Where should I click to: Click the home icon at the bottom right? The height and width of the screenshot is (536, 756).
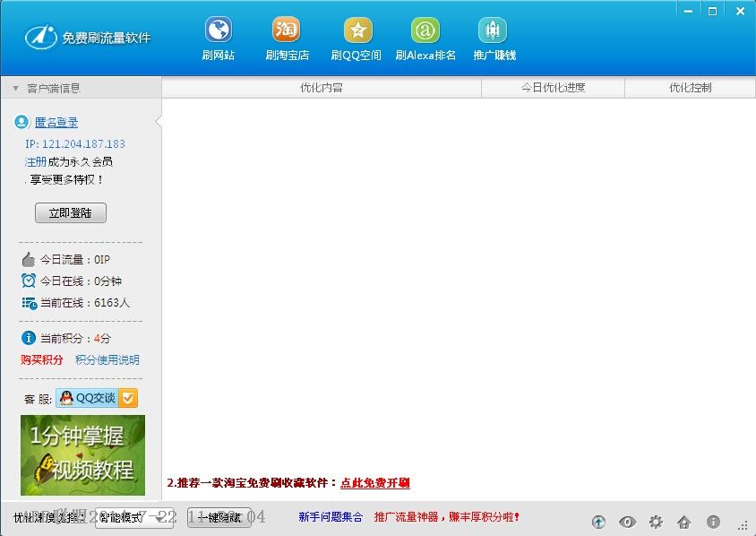(x=684, y=521)
